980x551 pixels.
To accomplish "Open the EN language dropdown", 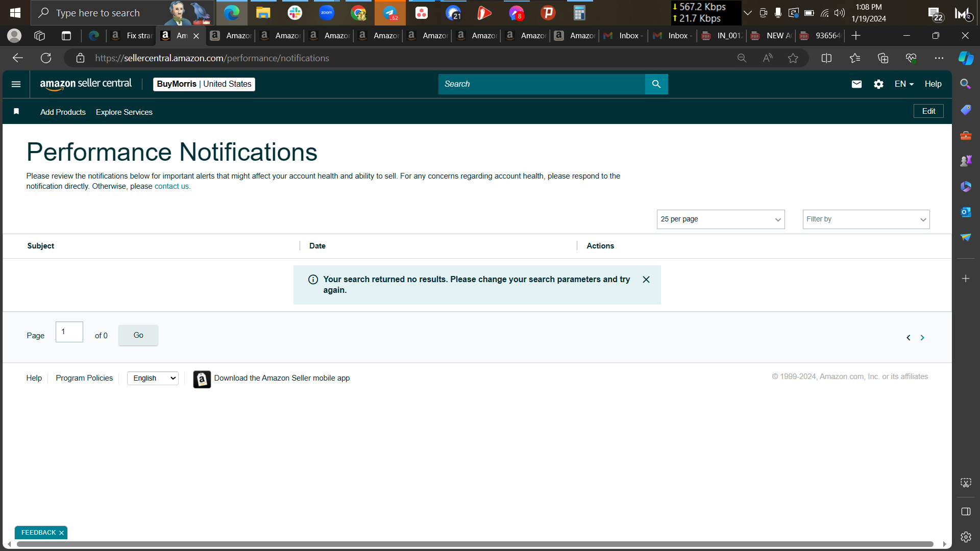I will point(904,84).
